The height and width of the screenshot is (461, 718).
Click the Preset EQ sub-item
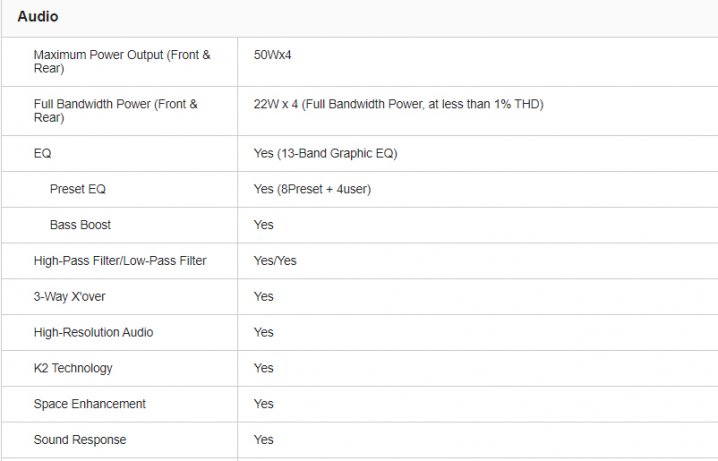point(78,189)
